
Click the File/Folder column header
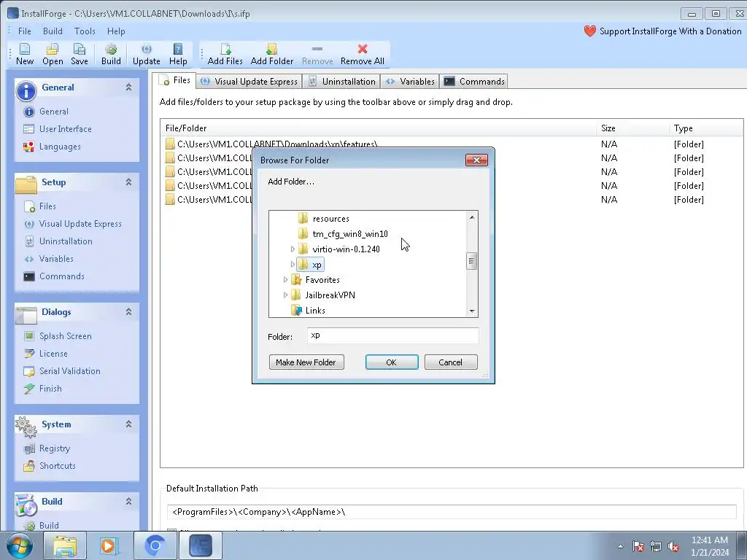pyautogui.click(x=379, y=128)
